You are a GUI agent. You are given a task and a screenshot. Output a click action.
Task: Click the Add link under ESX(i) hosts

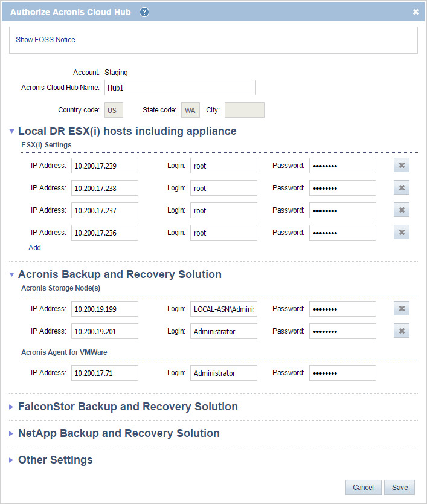coord(34,248)
